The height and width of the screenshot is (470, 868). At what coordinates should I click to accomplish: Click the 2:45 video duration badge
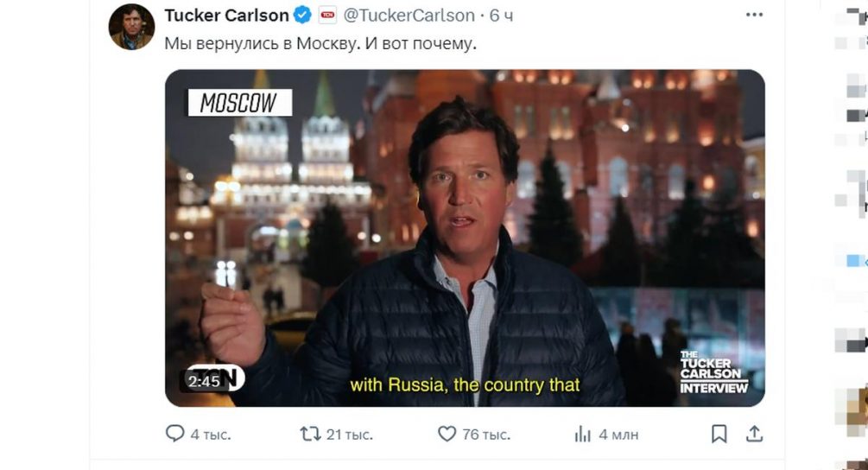(204, 381)
